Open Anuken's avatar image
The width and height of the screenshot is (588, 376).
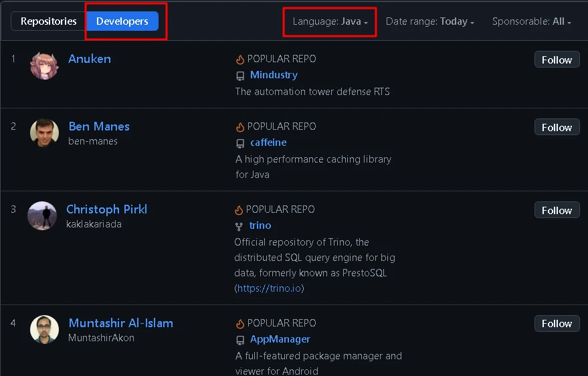pyautogui.click(x=44, y=66)
